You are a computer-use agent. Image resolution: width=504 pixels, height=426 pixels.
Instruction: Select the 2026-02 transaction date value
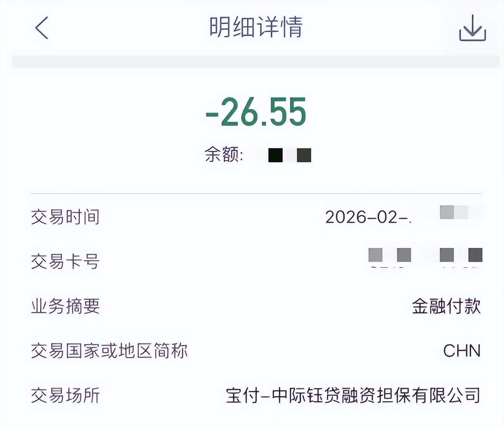(x=368, y=217)
